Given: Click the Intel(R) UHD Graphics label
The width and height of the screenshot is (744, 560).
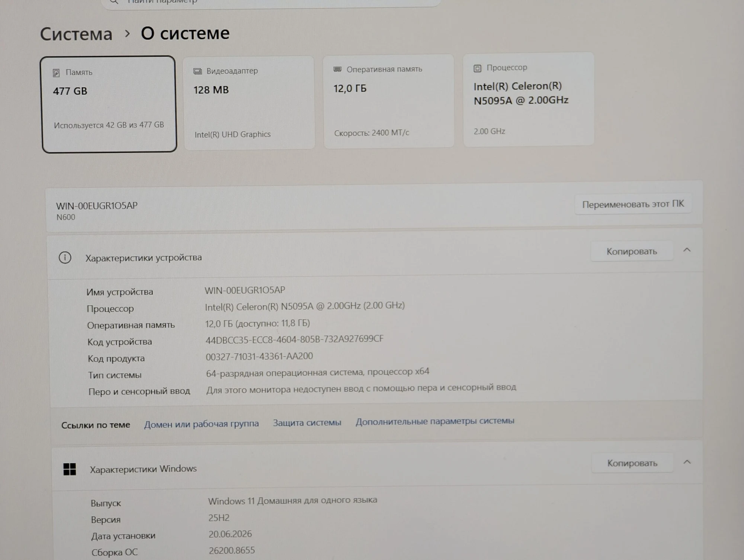Looking at the screenshot, I should [x=232, y=135].
